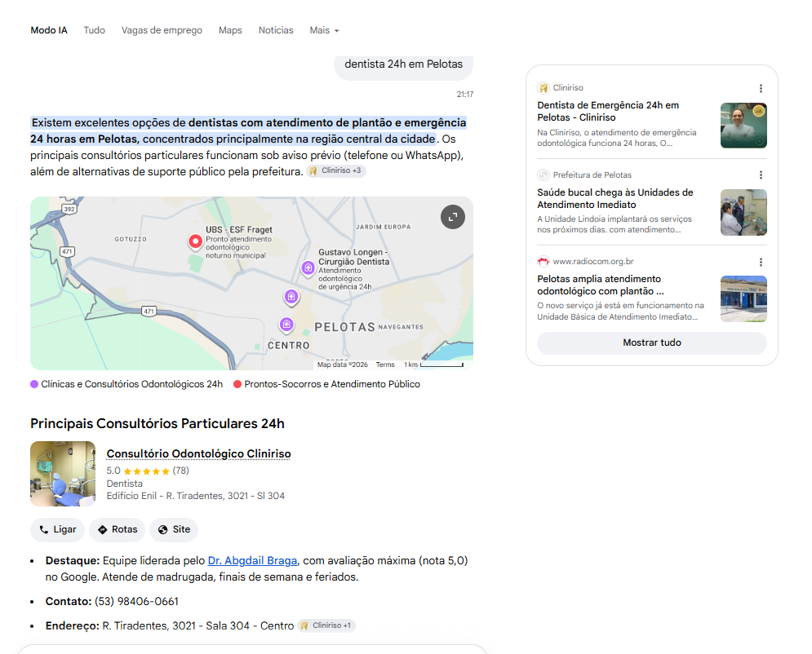Click the Cliniriso favicon in sources panel
Screen dimensions: 812x654
[x=543, y=88]
